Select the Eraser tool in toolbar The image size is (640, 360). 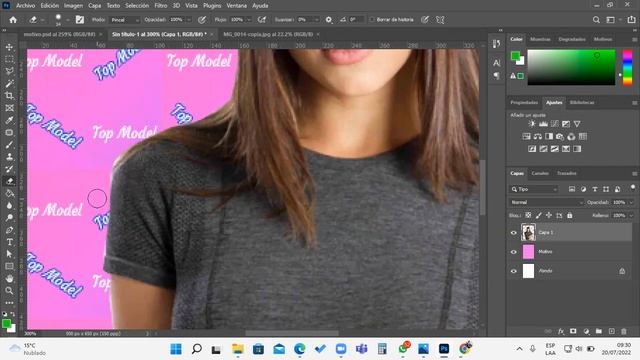(x=9, y=181)
